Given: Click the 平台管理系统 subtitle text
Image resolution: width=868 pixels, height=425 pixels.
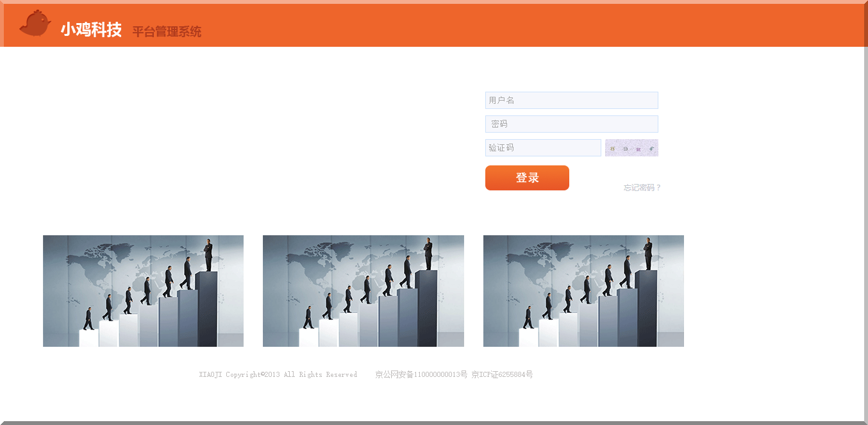Looking at the screenshot, I should click(x=167, y=31).
